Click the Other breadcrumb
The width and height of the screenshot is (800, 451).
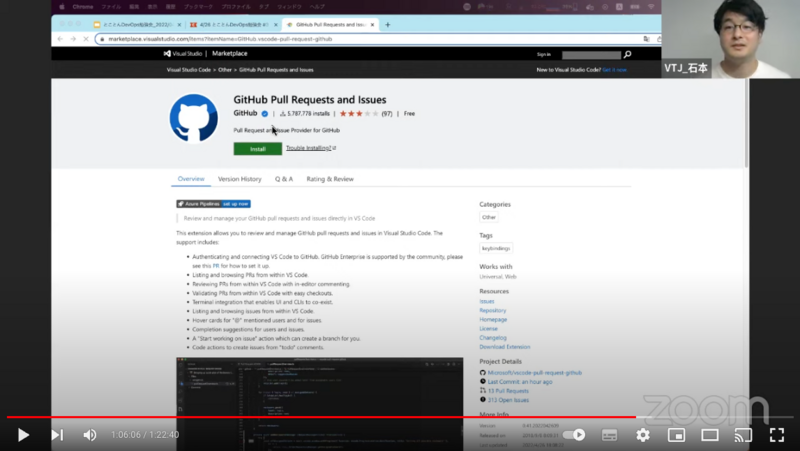click(x=225, y=70)
